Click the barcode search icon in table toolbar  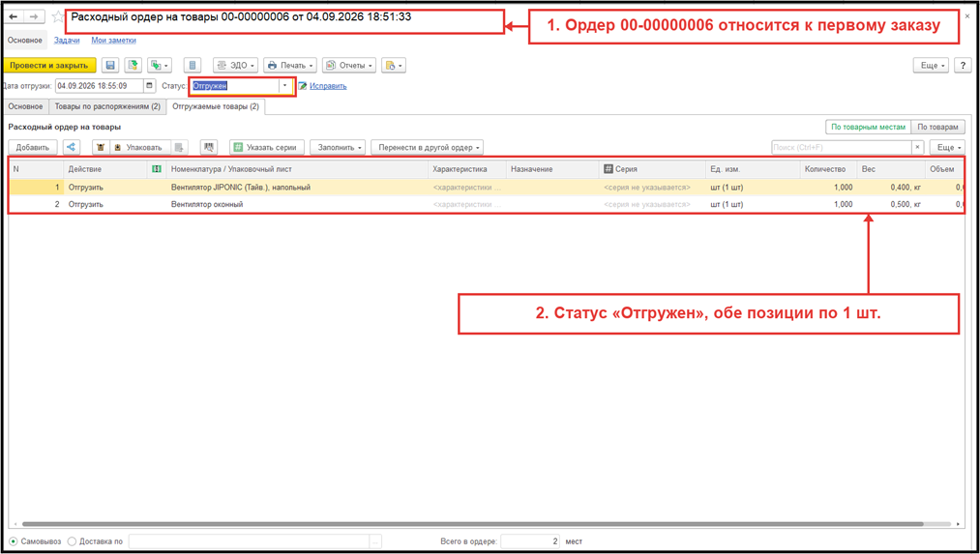click(209, 147)
